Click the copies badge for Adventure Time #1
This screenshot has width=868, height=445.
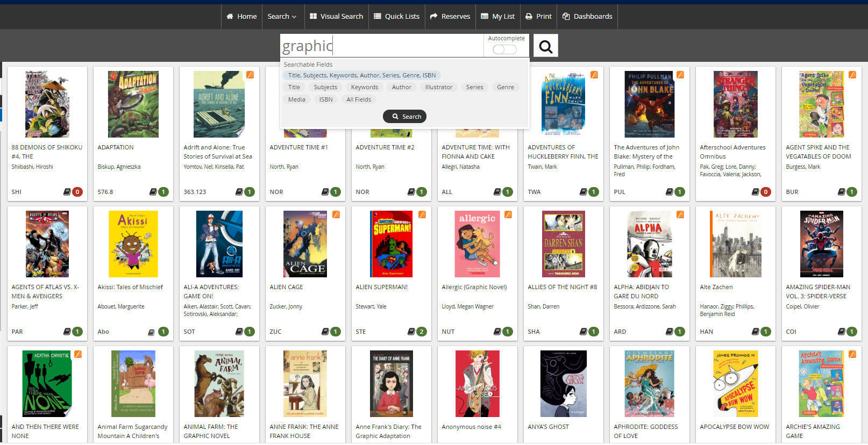click(336, 192)
